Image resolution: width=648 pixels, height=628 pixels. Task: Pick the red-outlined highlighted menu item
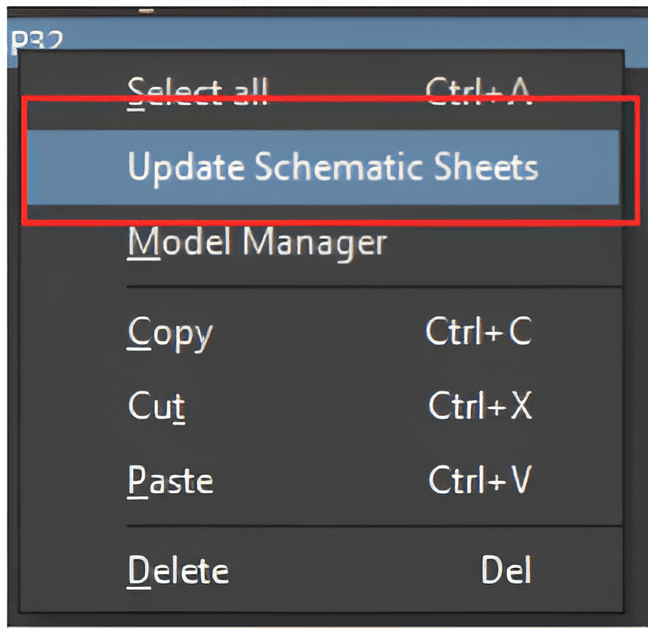pyautogui.click(x=332, y=166)
